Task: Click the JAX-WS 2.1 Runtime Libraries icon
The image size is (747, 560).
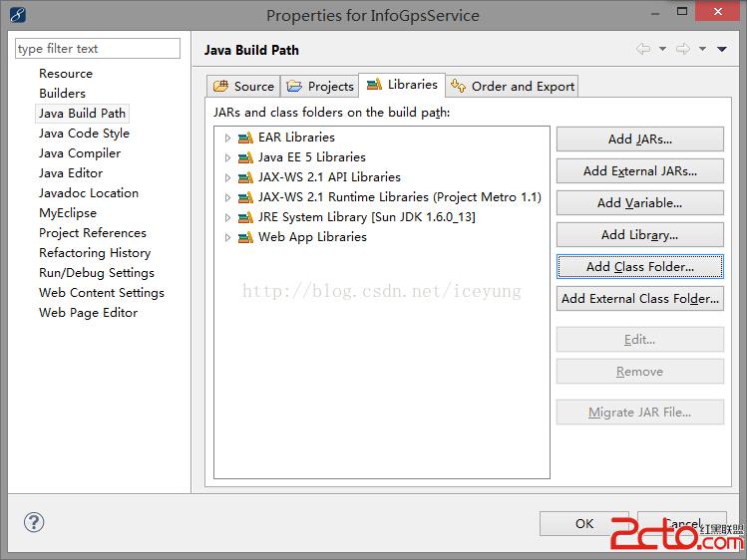Action: point(245,198)
